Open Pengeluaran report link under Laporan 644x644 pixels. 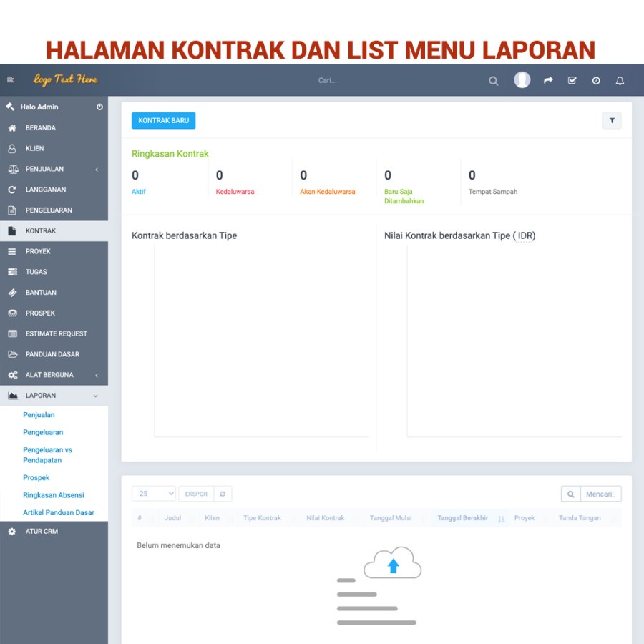pyautogui.click(x=43, y=432)
